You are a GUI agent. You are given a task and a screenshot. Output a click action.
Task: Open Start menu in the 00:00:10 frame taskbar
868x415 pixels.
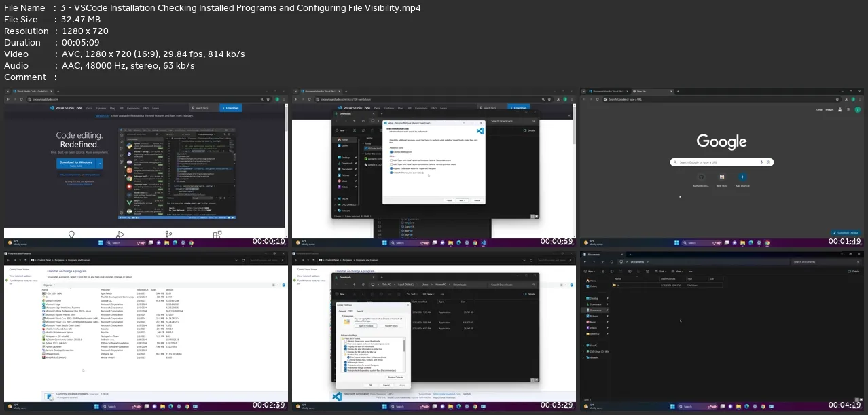pos(100,242)
